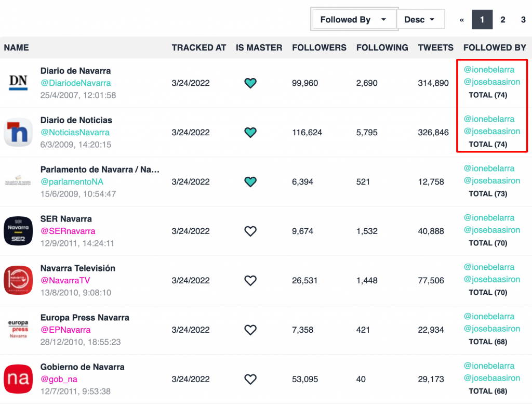The image size is (532, 404).
Task: Click followers count 116,624
Action: click(x=307, y=133)
